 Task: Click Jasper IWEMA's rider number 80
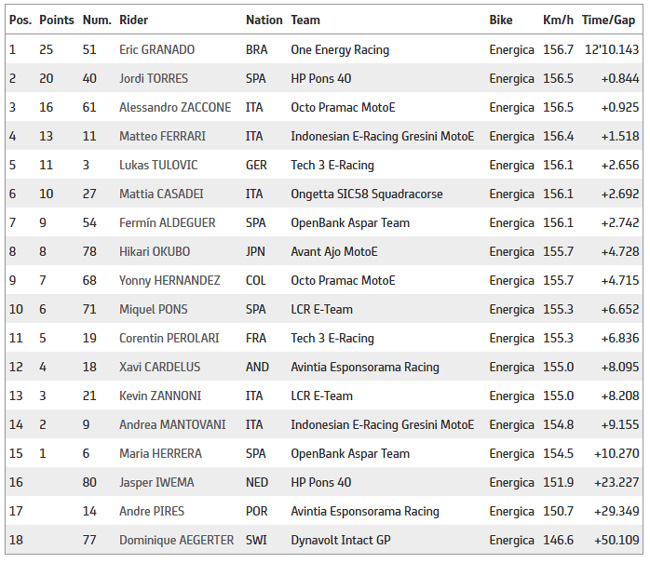point(89,483)
